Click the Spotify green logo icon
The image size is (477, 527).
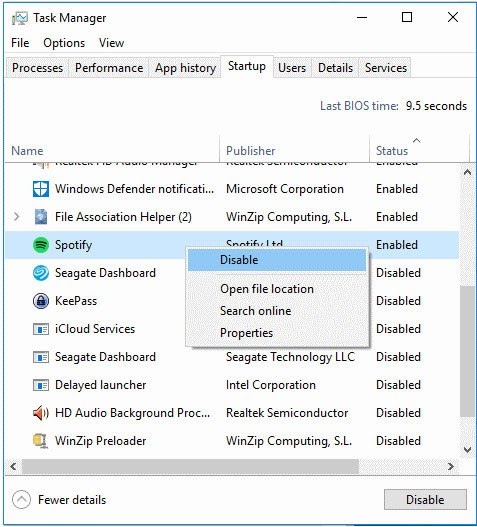(41, 245)
